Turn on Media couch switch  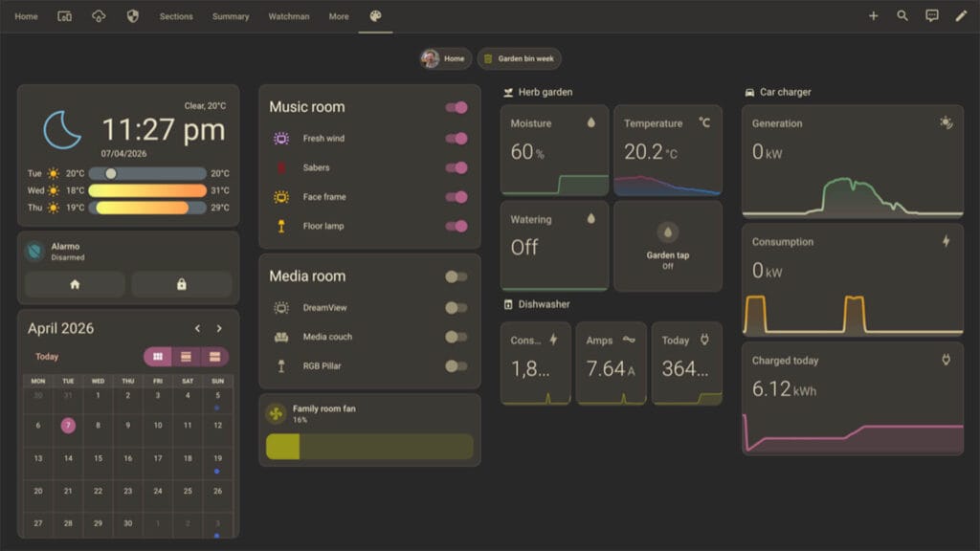point(457,337)
